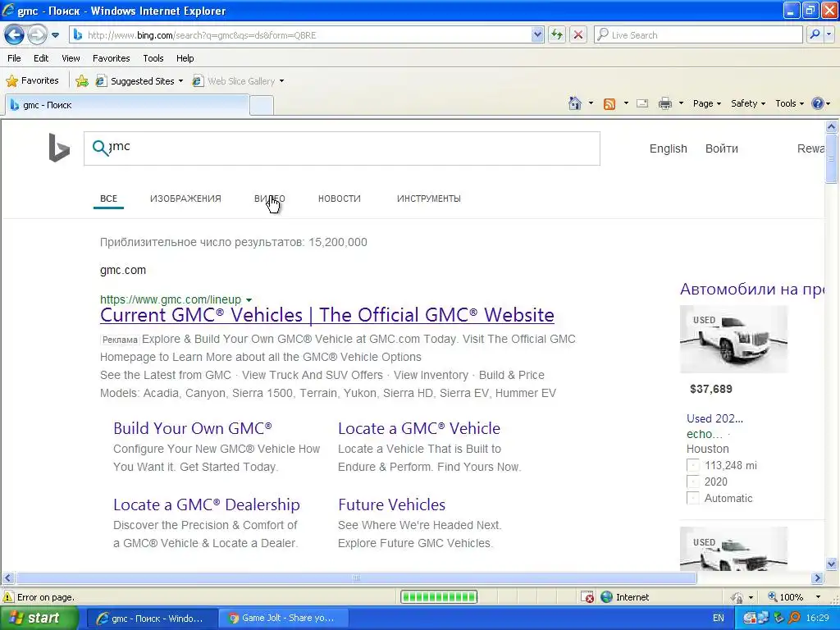Click the browser Forward arrow button

pyautogui.click(x=37, y=35)
